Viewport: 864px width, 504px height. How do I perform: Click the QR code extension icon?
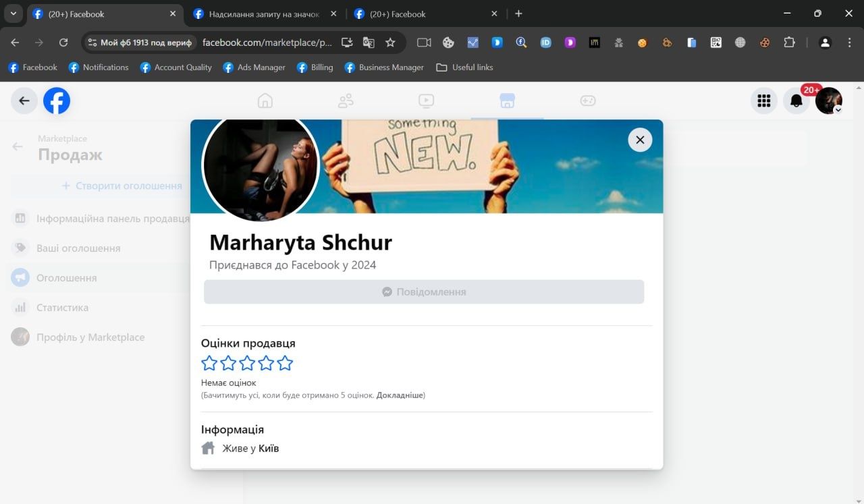(716, 43)
